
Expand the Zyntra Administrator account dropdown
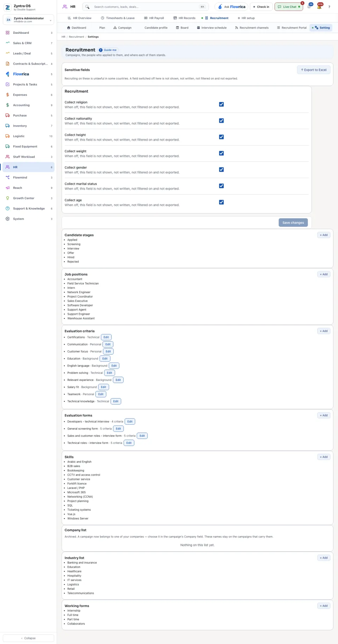29,20
